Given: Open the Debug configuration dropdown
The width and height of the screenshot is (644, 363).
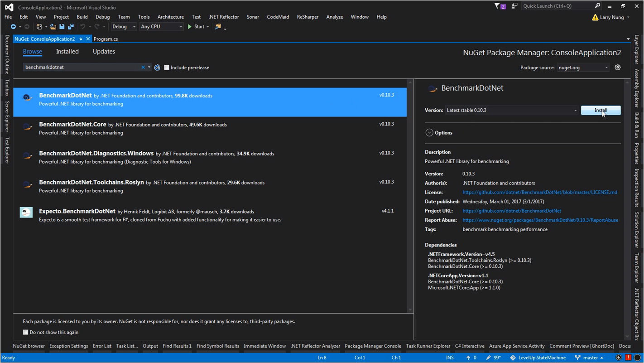Looking at the screenshot, I should click(x=124, y=27).
